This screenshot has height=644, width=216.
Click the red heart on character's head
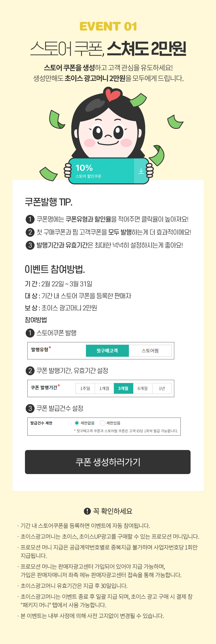(113, 94)
